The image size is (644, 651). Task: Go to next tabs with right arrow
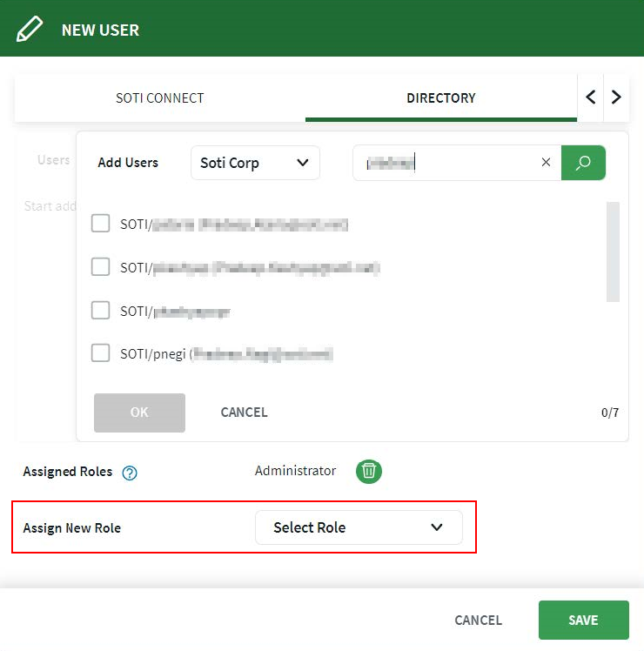[616, 97]
